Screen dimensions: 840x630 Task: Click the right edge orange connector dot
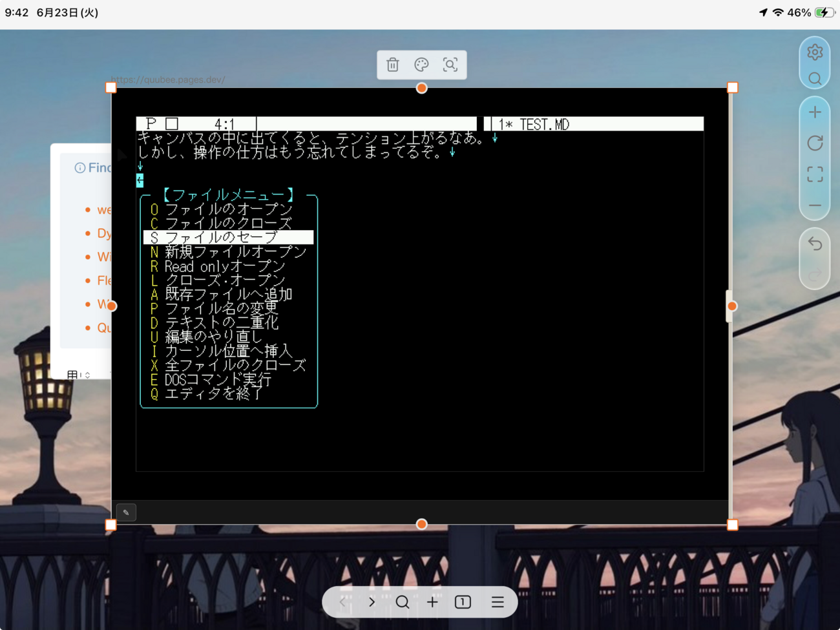731,306
